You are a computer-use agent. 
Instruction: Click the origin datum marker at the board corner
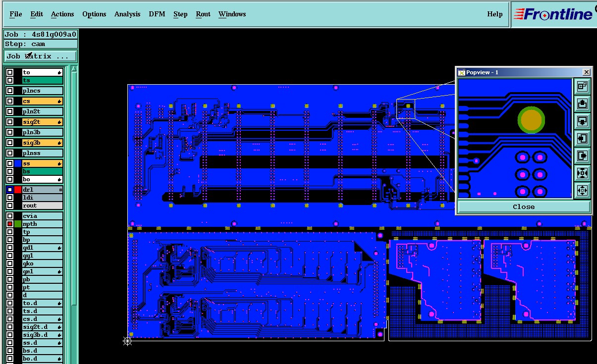(127, 341)
